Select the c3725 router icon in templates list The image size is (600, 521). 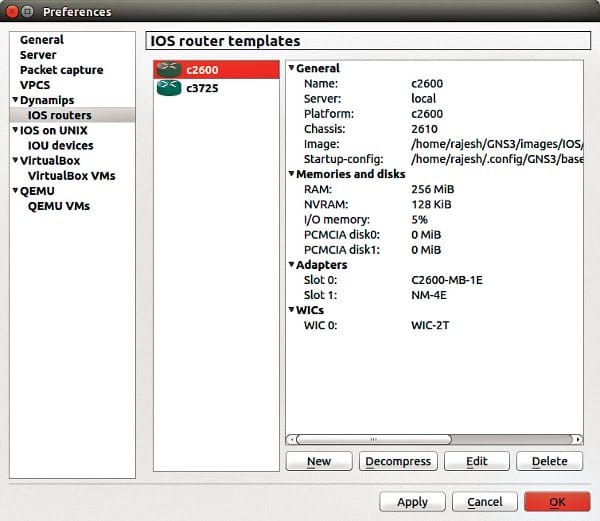[x=169, y=88]
